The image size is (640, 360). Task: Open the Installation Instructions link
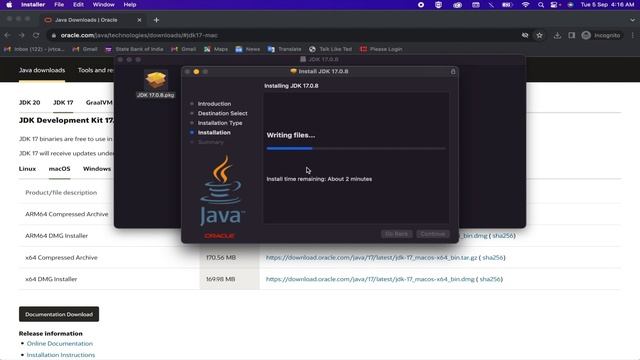pyautogui.click(x=61, y=355)
